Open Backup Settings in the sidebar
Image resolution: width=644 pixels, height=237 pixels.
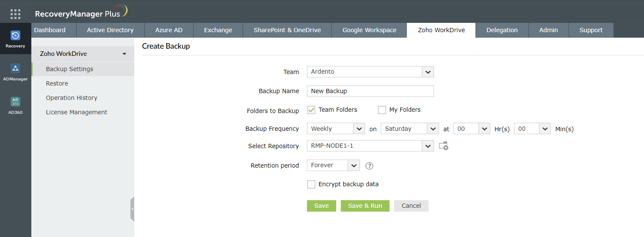(x=83, y=69)
